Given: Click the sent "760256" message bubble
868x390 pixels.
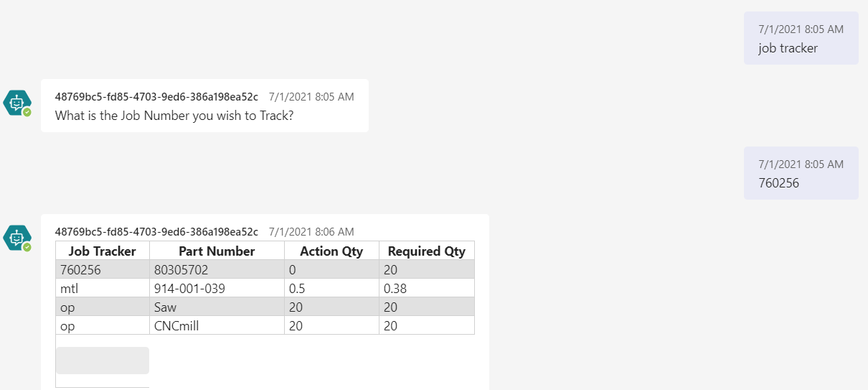Looking at the screenshot, I should [801, 173].
